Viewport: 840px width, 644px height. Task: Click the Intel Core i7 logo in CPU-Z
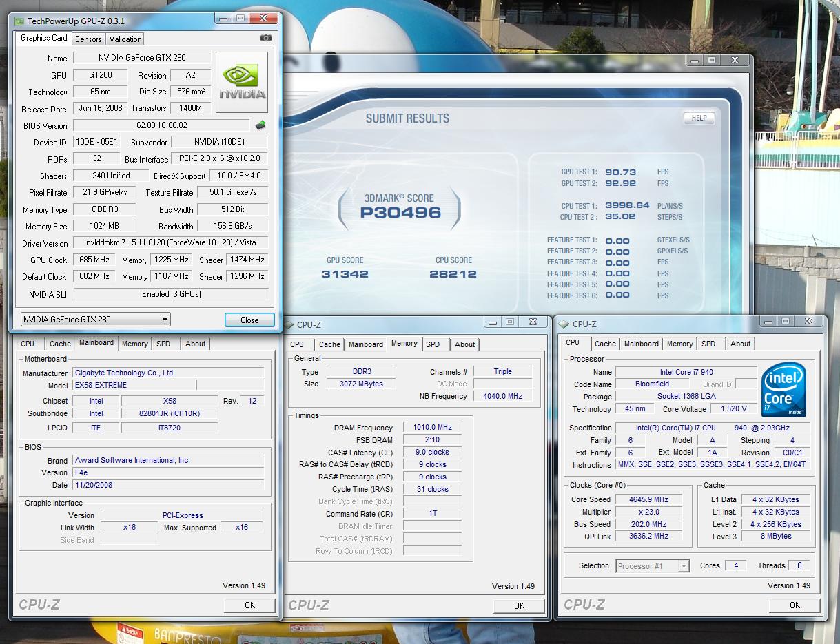pyautogui.click(x=783, y=390)
